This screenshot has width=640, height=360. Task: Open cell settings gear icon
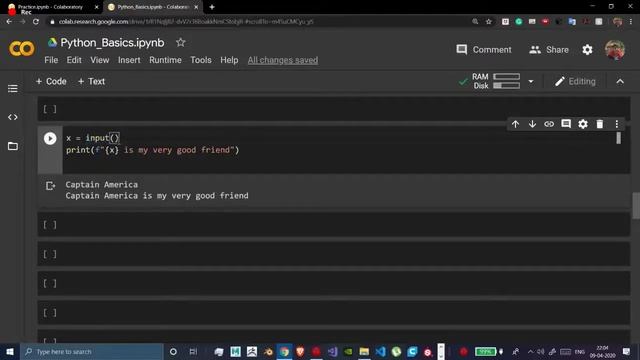click(x=582, y=124)
